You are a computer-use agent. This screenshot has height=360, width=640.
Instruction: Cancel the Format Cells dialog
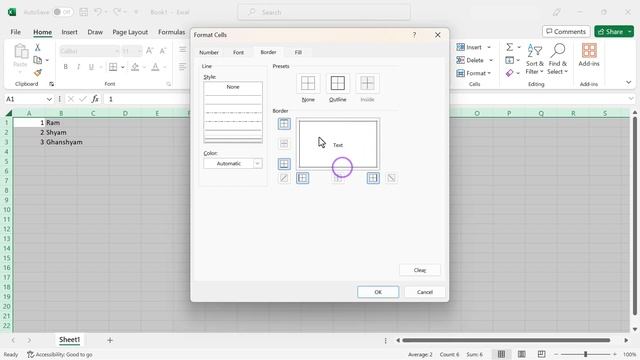tap(424, 292)
